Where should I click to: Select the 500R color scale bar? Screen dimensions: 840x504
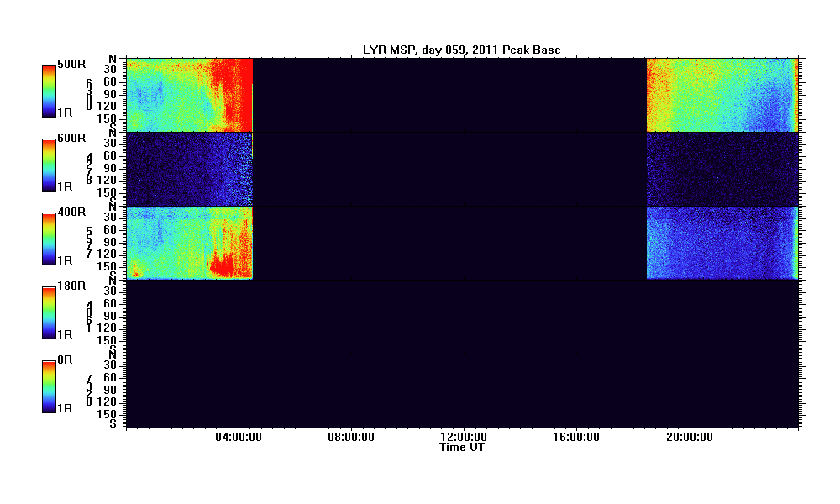point(49,91)
